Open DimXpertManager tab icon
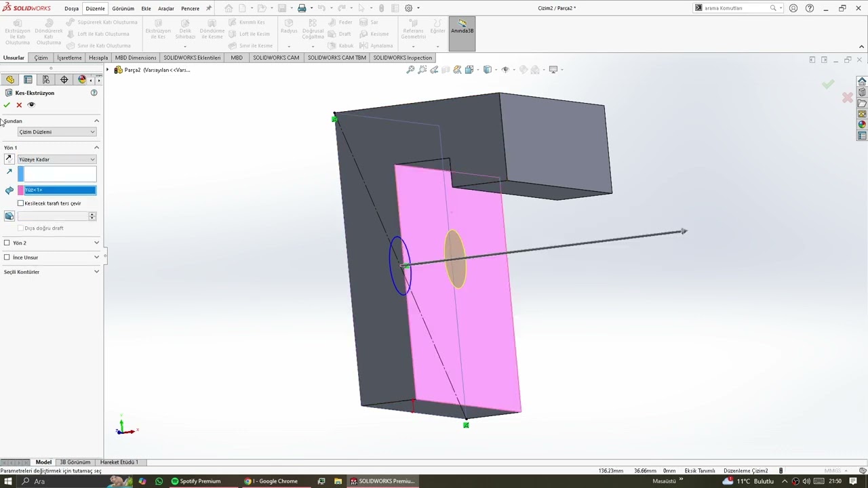The width and height of the screenshot is (868, 488). [64, 80]
